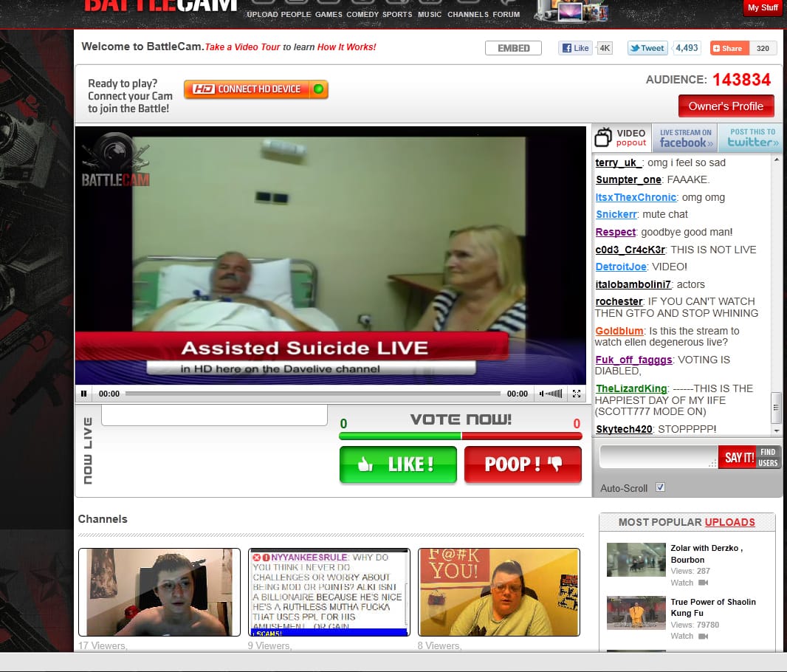The image size is (787, 672).
Task: Open Skytech420 profile from chat
Action: [x=624, y=429]
